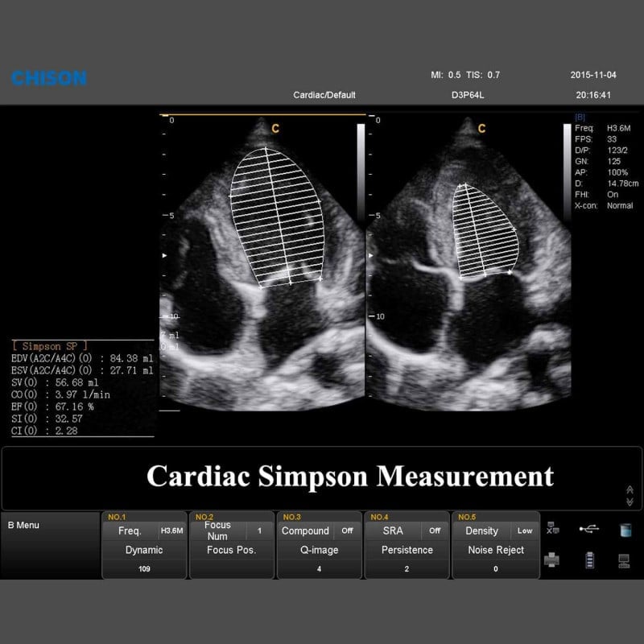Click the Focus Pos. control
The height and width of the screenshot is (644, 644).
point(231,550)
